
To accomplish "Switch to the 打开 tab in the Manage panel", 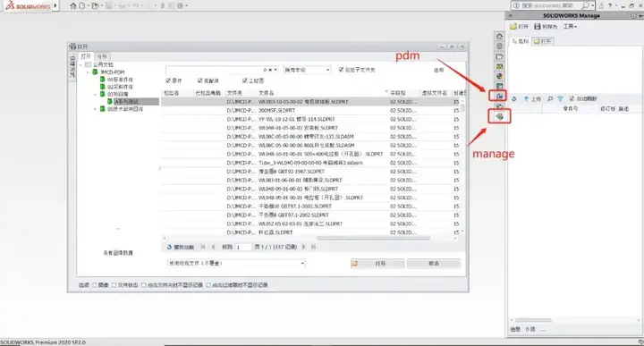I will (543, 41).
